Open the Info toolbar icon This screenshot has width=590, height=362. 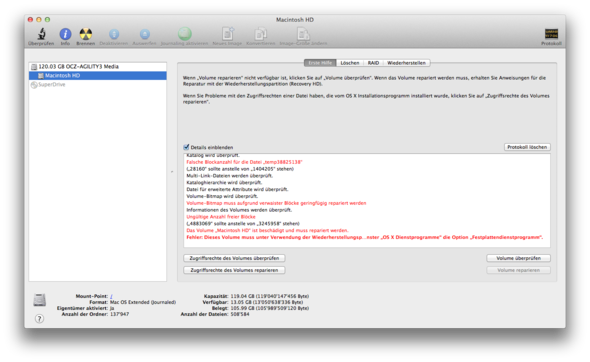tap(65, 34)
